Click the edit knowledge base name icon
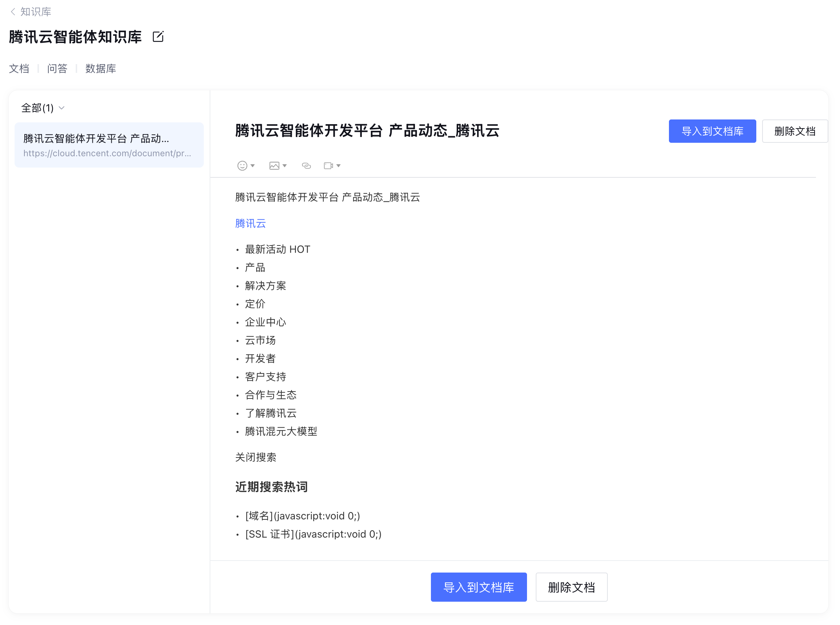The image size is (840, 625). (x=158, y=37)
